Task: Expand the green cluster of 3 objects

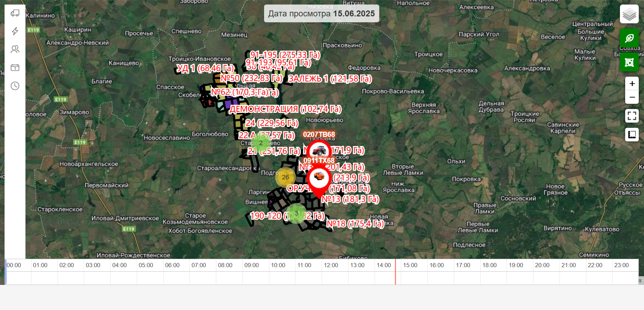Action: tap(297, 214)
